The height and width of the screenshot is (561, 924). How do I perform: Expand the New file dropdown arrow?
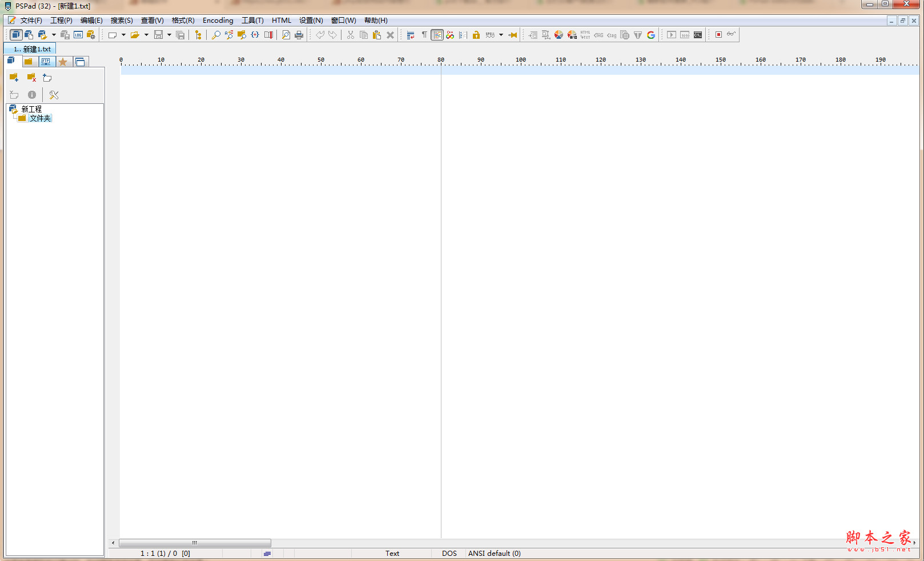[x=123, y=35]
